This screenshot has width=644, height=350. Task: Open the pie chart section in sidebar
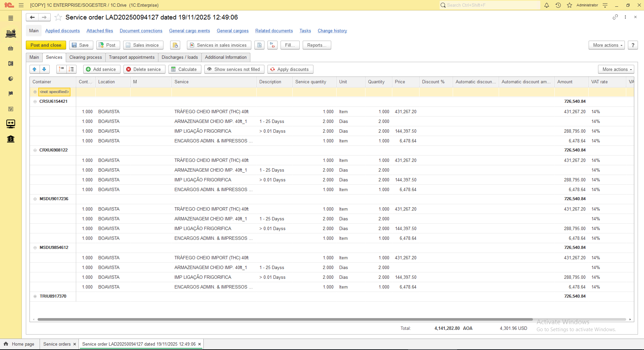[x=11, y=79]
